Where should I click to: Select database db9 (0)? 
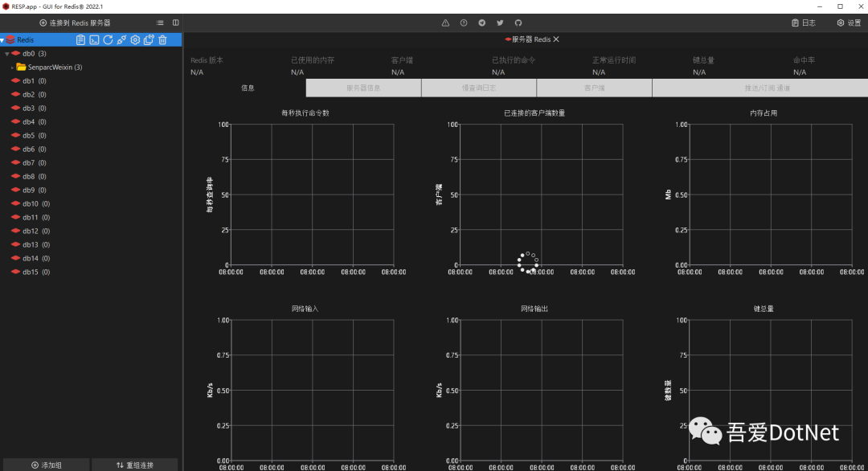pos(35,190)
